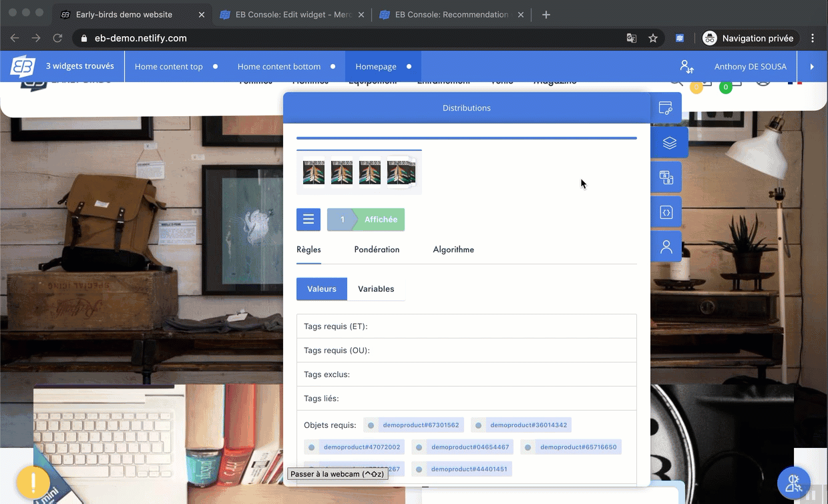The image size is (828, 504).
Task: Open the code braces panel icon
Action: coord(666,212)
